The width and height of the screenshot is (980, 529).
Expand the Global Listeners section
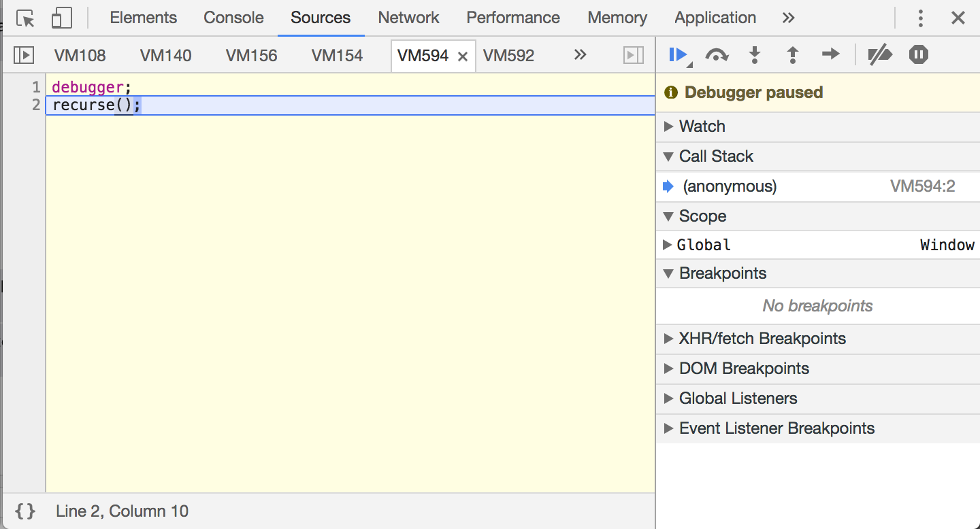[818, 398]
